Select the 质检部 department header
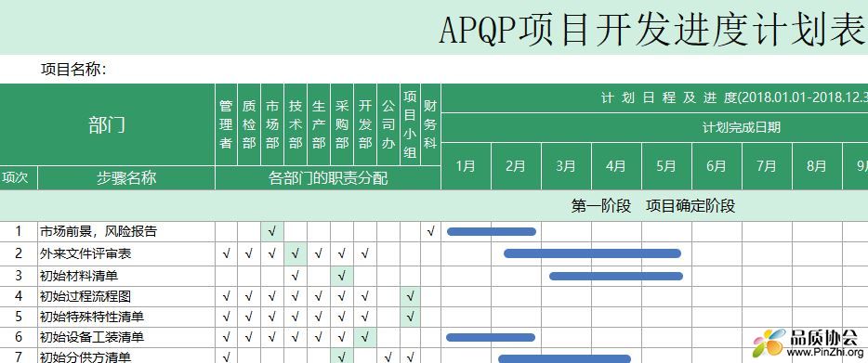 pos(249,124)
